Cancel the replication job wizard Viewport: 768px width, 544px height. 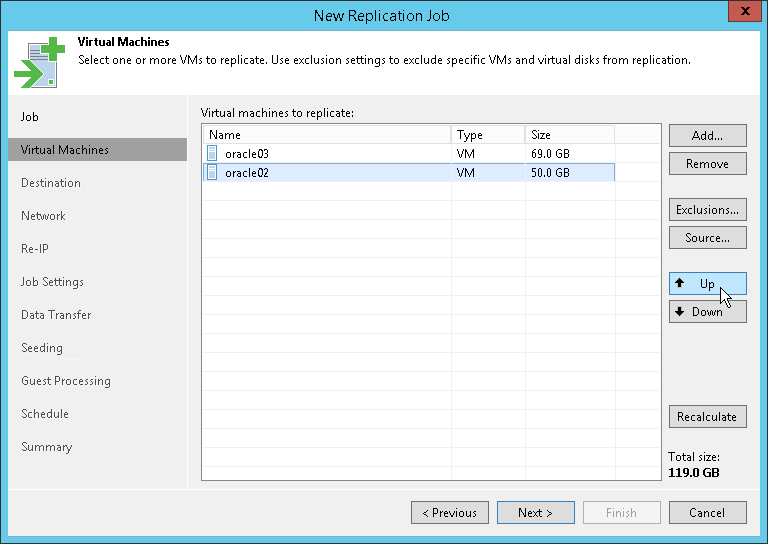[x=707, y=513]
